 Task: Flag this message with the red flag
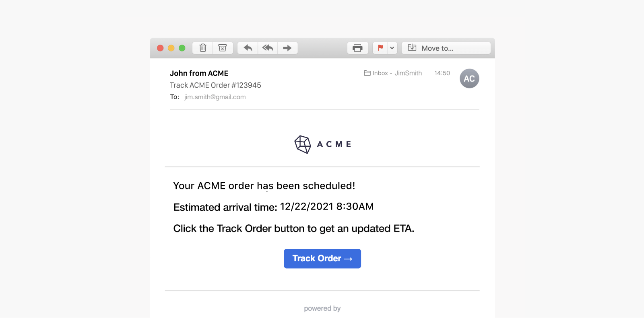(x=380, y=48)
